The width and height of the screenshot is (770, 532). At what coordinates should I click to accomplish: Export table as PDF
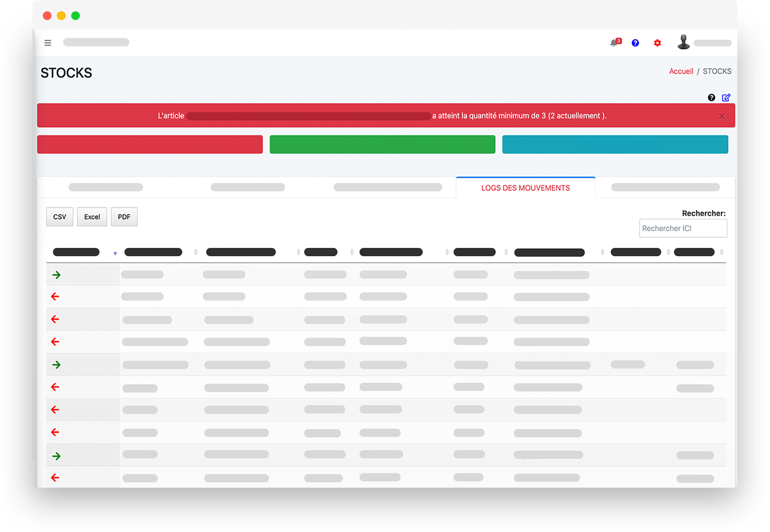click(124, 217)
